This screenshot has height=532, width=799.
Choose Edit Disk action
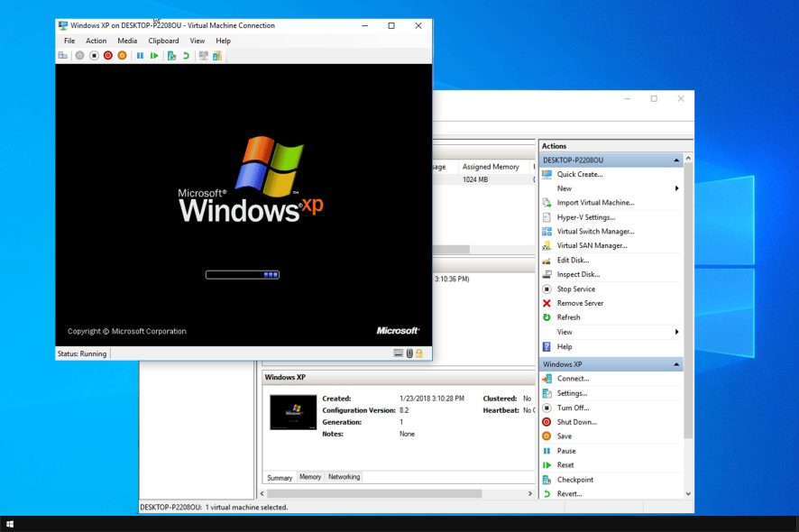point(573,261)
